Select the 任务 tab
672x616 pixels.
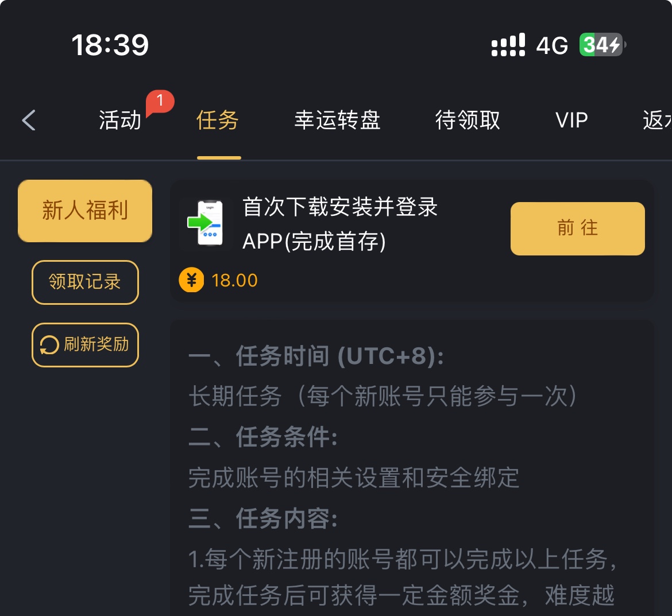coord(218,121)
